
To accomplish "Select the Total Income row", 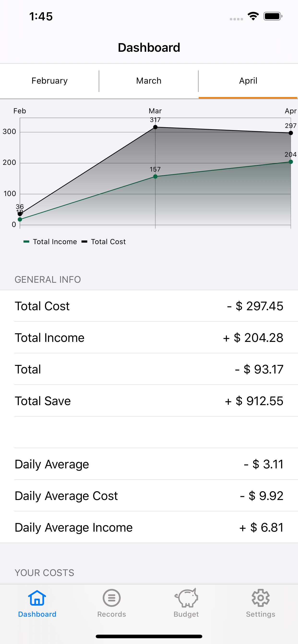I will tap(149, 338).
